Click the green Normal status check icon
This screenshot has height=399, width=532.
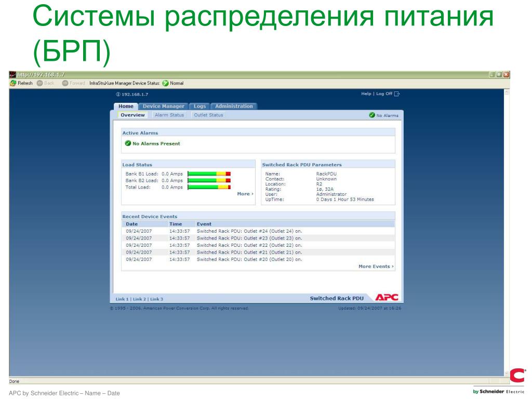(x=165, y=83)
